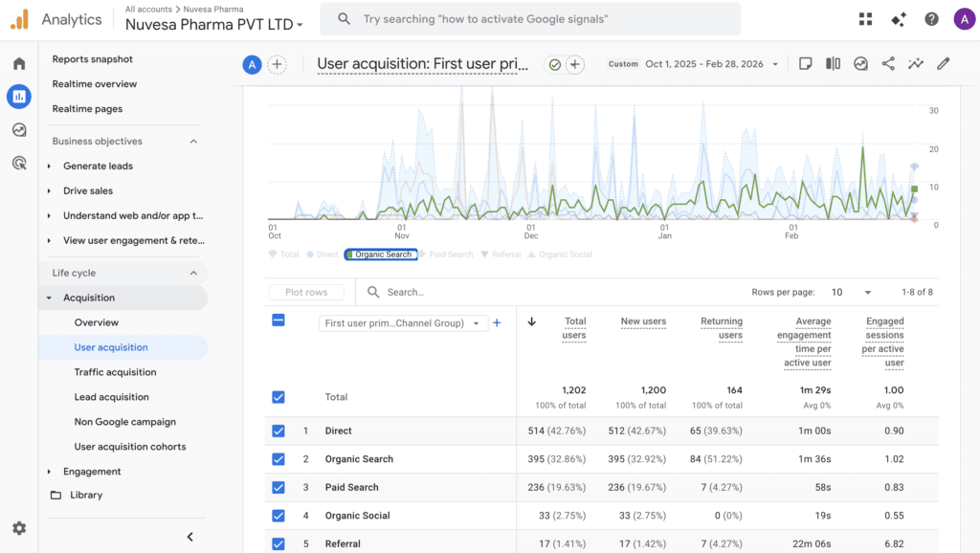
Task: Collapse the Life cycle section
Action: click(x=193, y=273)
